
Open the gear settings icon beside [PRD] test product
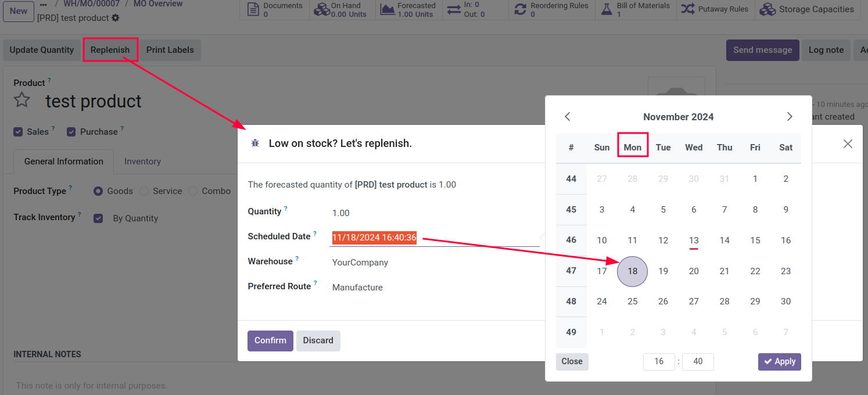(x=116, y=18)
